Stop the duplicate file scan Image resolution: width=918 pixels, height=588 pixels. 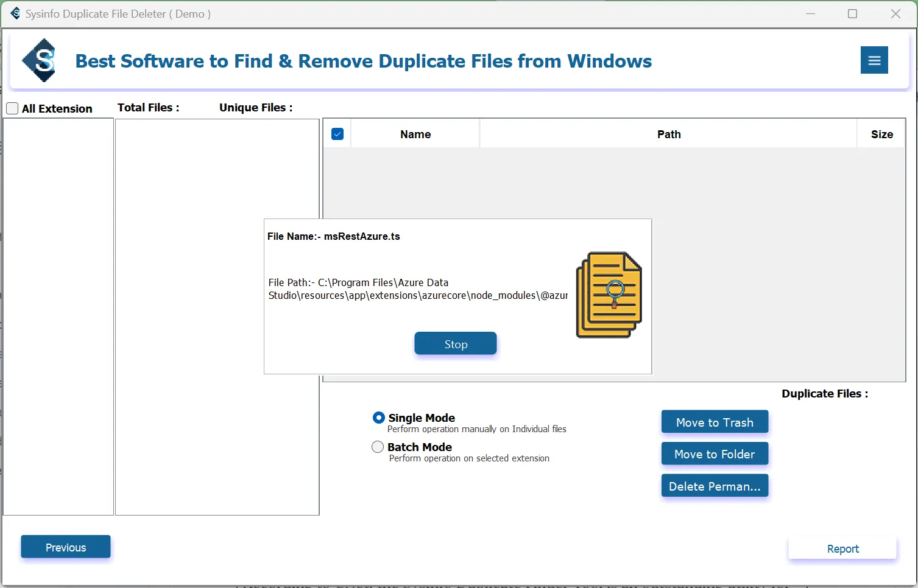point(455,344)
